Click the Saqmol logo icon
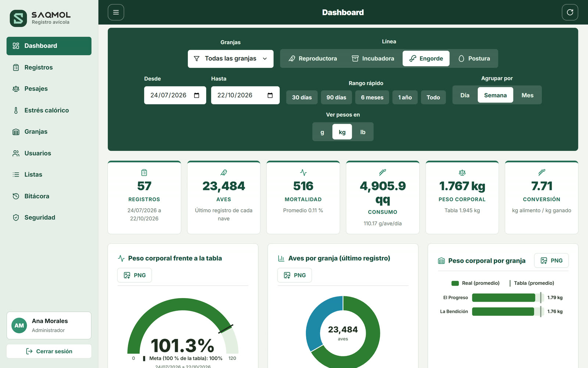This screenshot has width=588, height=368. pos(18,18)
